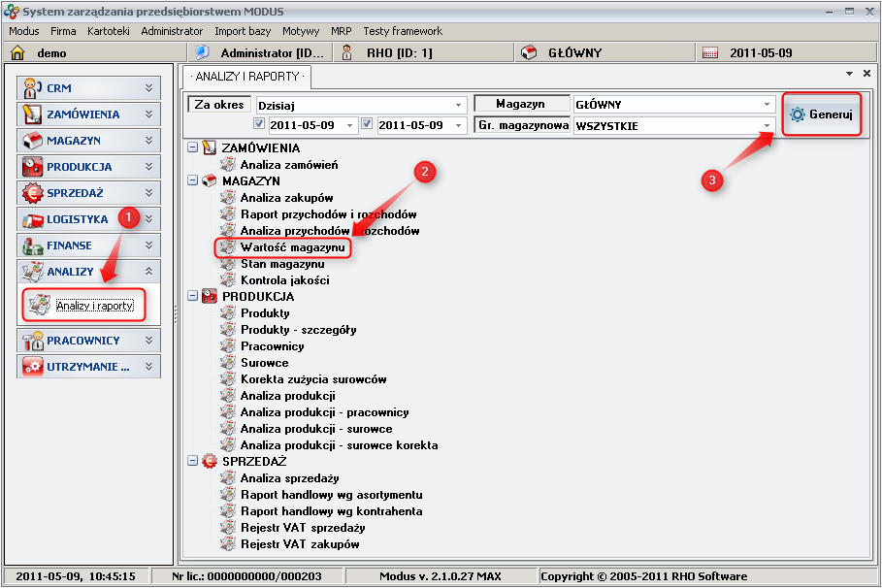The width and height of the screenshot is (882, 588).
Task: Open the Za okres period dropdown
Action: click(458, 105)
